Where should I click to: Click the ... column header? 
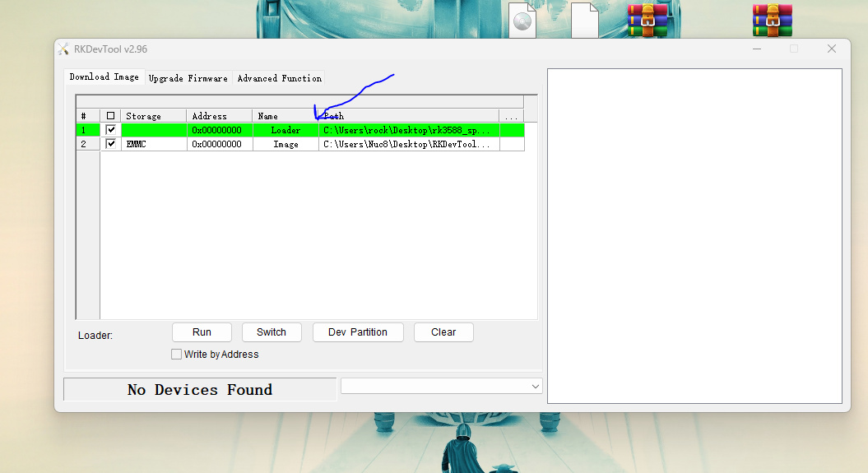[x=512, y=116]
